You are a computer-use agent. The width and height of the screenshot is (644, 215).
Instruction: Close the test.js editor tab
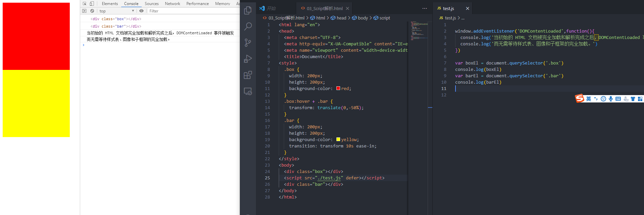[x=468, y=8]
